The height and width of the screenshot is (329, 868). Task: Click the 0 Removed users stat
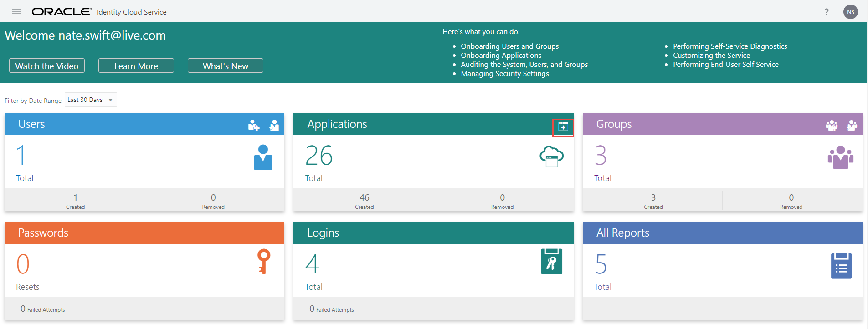(x=213, y=201)
